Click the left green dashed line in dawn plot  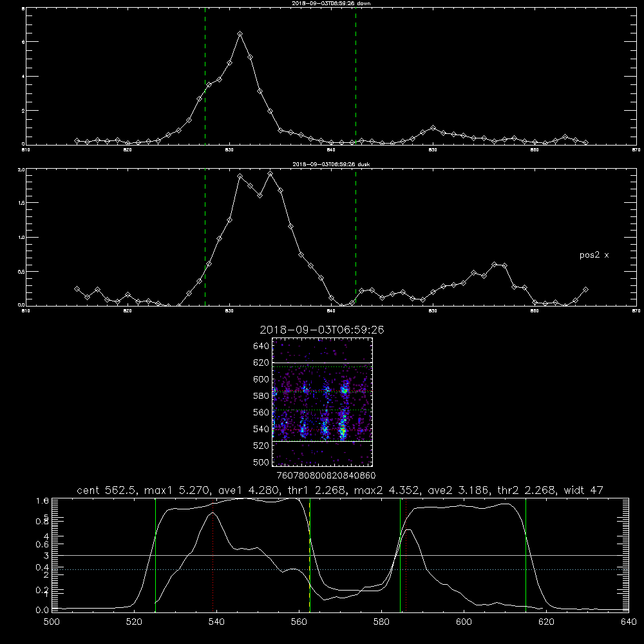point(205,77)
